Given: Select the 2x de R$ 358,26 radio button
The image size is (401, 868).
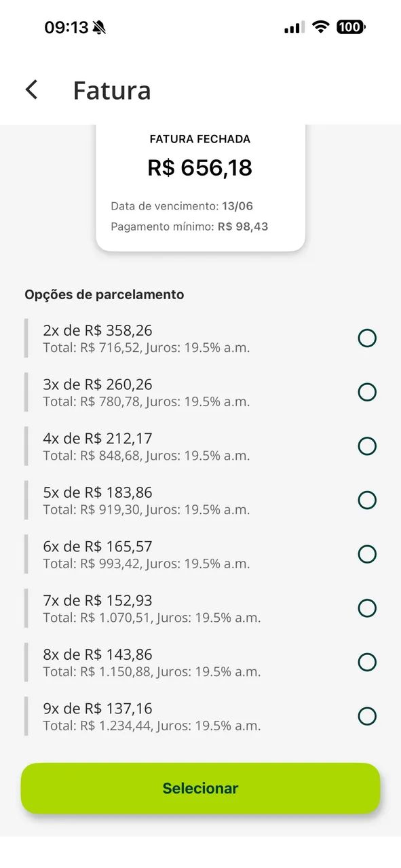Looking at the screenshot, I should coord(367,338).
